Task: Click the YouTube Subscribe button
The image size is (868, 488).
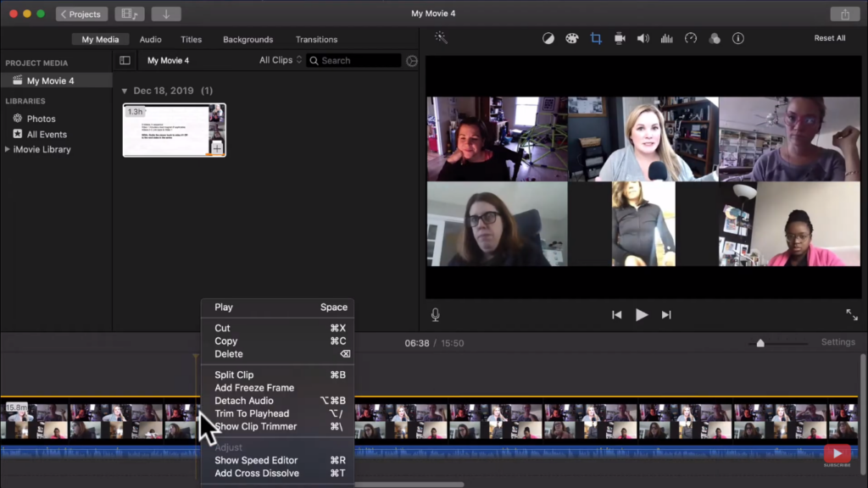Action: (837, 456)
